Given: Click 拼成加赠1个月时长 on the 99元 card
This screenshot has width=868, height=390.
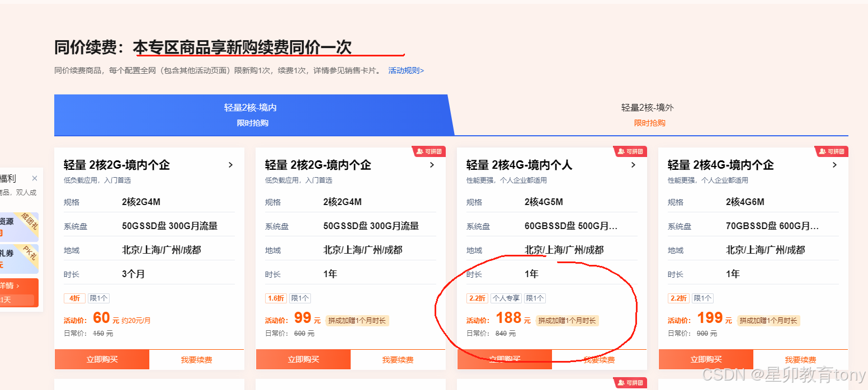Looking at the screenshot, I should coord(357,321).
